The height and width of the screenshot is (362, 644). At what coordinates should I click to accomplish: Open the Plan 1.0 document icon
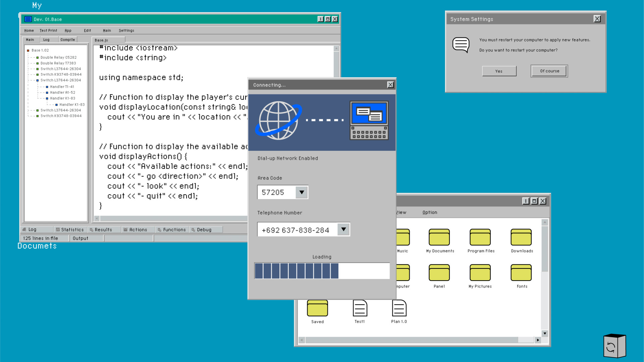pyautogui.click(x=399, y=308)
